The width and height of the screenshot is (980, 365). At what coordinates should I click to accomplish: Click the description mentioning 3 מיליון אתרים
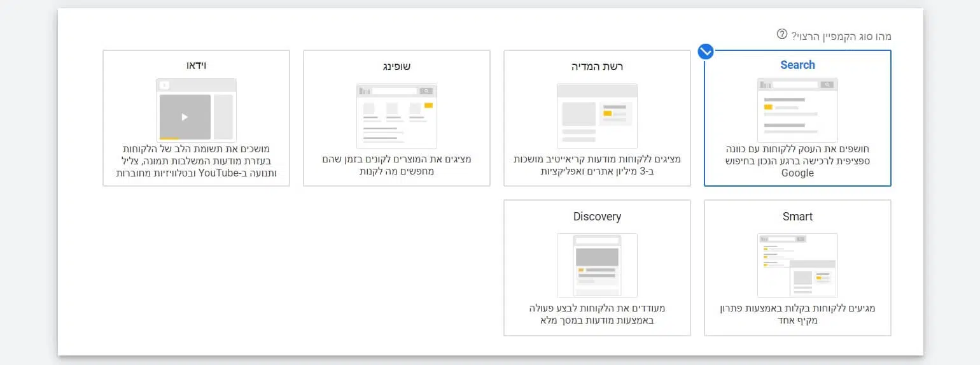click(597, 165)
